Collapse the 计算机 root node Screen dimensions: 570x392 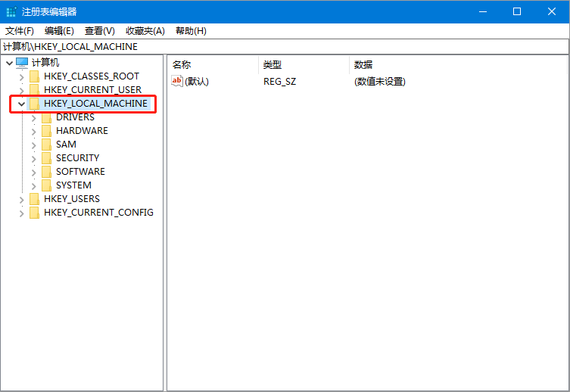[x=8, y=63]
